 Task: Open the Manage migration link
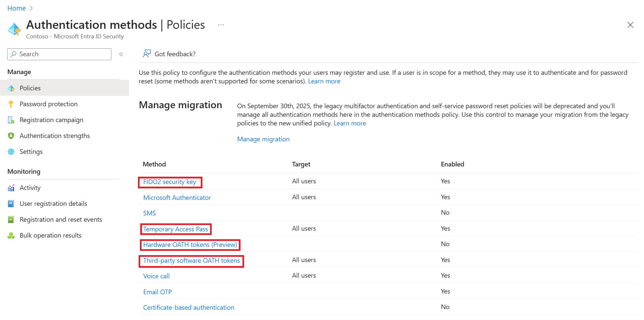(x=263, y=139)
